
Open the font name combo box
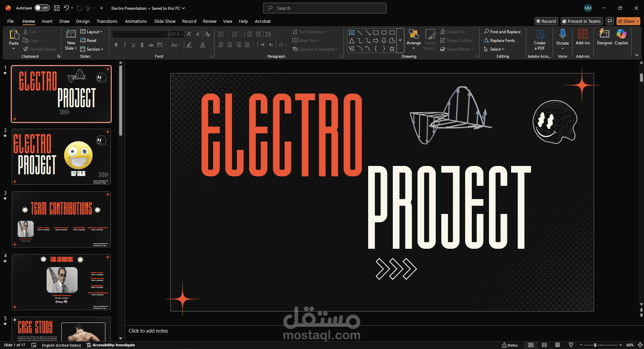pyautogui.click(x=140, y=34)
